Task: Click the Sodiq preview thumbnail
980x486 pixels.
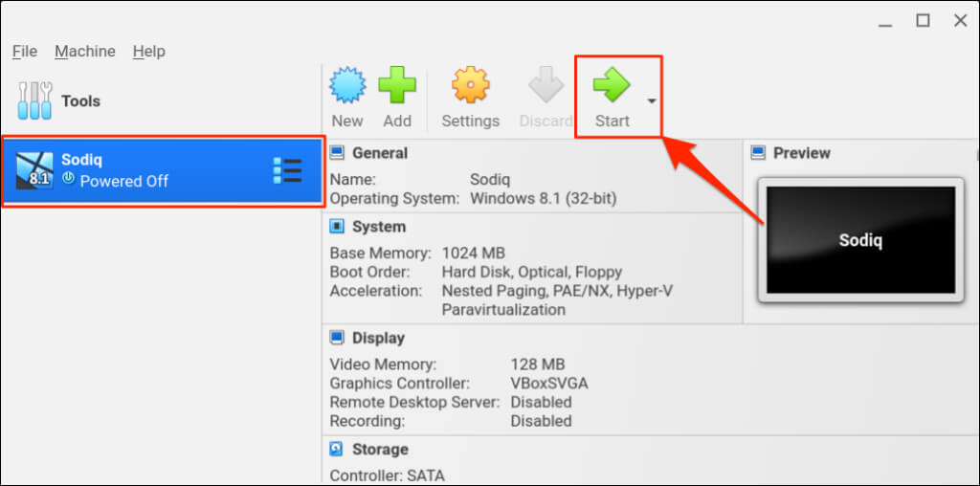Action: tap(857, 239)
